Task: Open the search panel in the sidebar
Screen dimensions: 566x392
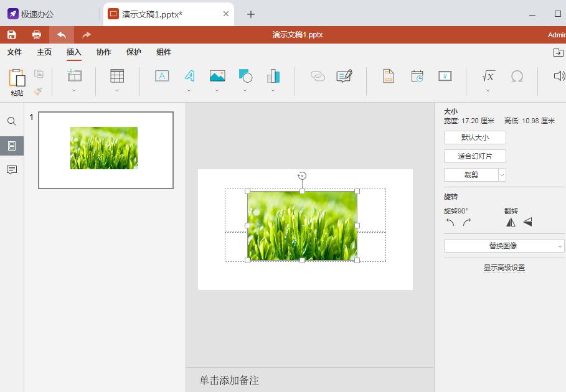Action: 11,122
